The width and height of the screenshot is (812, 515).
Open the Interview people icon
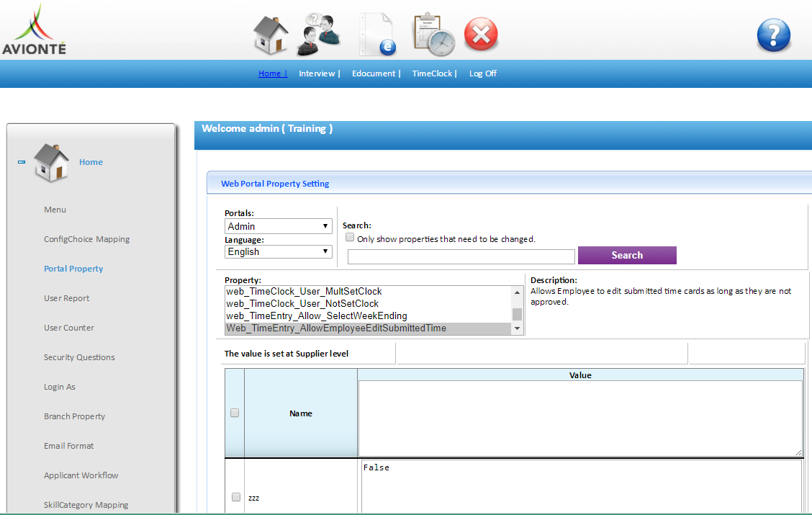pyautogui.click(x=318, y=35)
